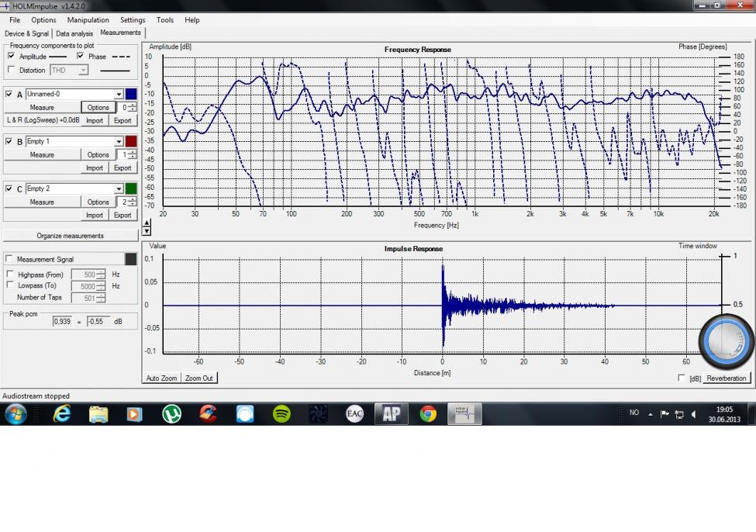This screenshot has height=532, width=756.
Task: Toggle the Amplitude checkbox
Action: click(11, 57)
